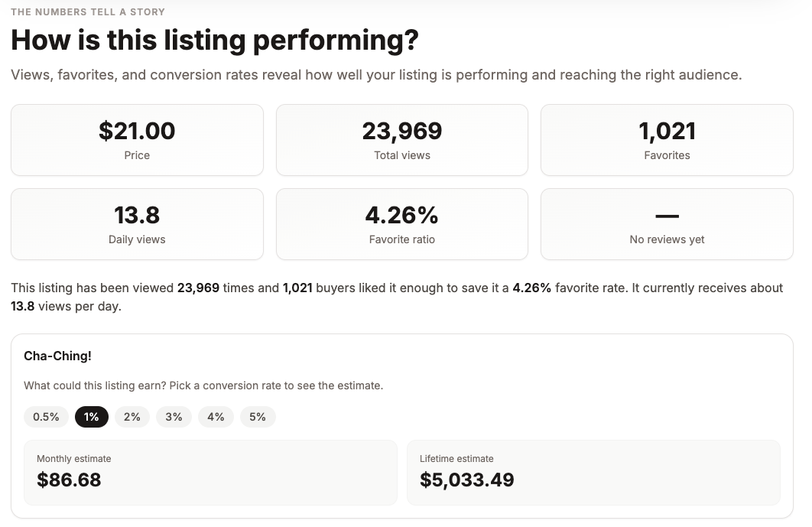Set the conversion rate to 5%
The width and height of the screenshot is (812, 527).
click(258, 417)
